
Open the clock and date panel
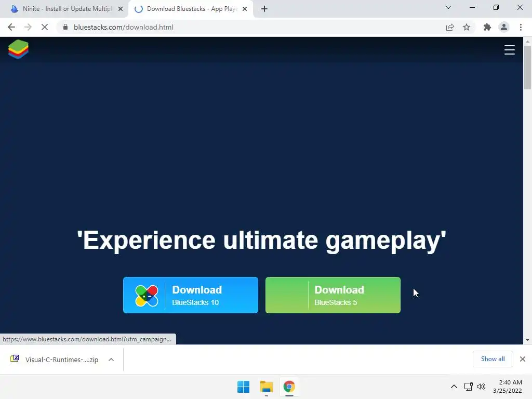coord(508,387)
